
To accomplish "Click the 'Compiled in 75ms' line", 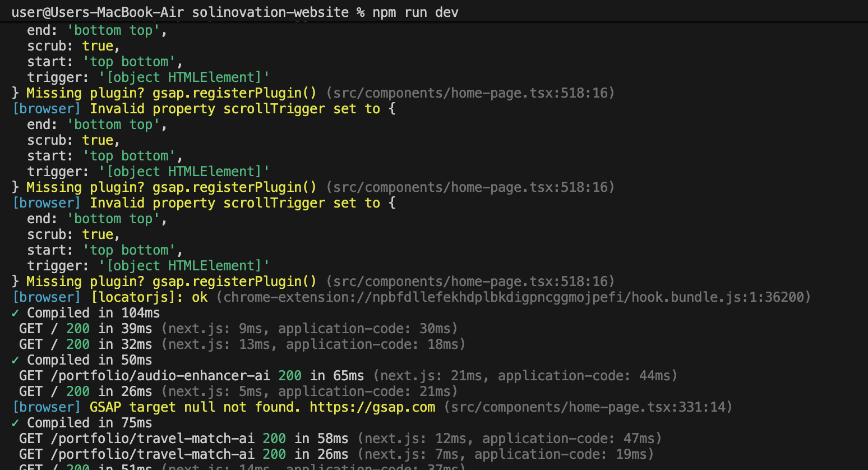I will pos(82,423).
